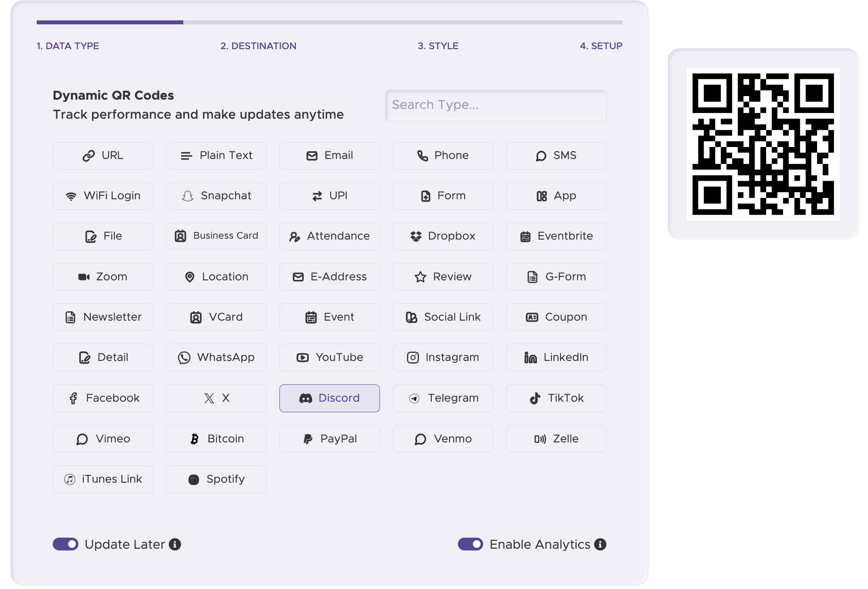
Task: Choose the Telegram data type
Action: click(442, 398)
